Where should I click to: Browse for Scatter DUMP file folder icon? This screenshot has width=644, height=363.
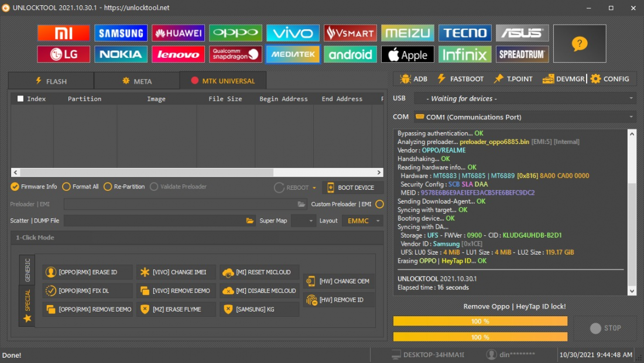tap(250, 221)
